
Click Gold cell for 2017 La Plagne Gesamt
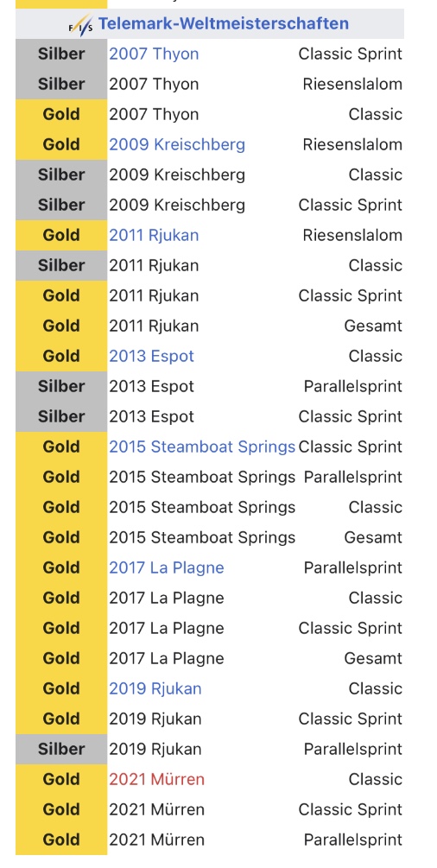click(x=61, y=659)
